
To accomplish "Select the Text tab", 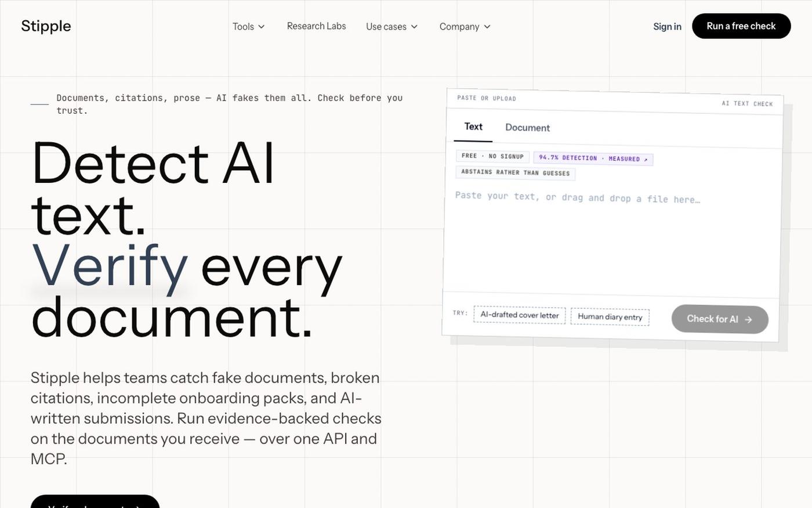I will click(473, 127).
